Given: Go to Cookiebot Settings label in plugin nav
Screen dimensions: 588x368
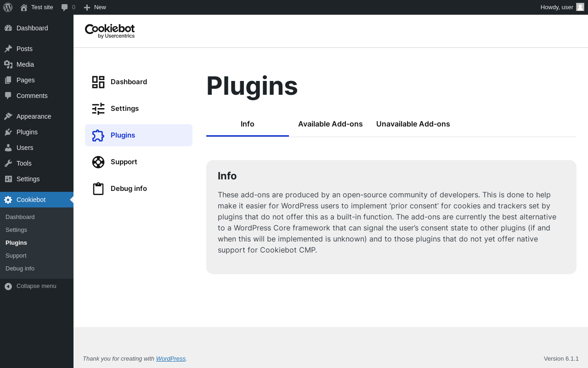Looking at the screenshot, I should point(124,109).
